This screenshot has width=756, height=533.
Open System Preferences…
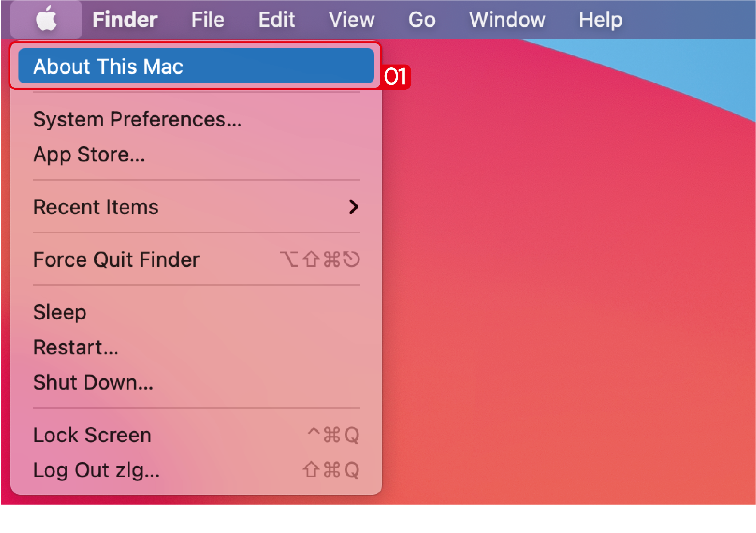point(138,119)
